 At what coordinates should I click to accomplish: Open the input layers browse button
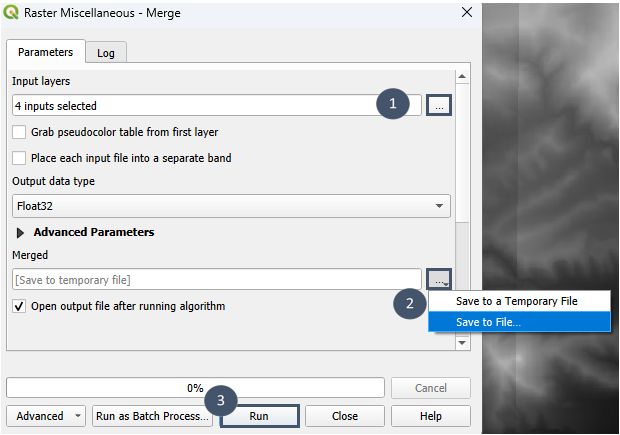pos(438,104)
